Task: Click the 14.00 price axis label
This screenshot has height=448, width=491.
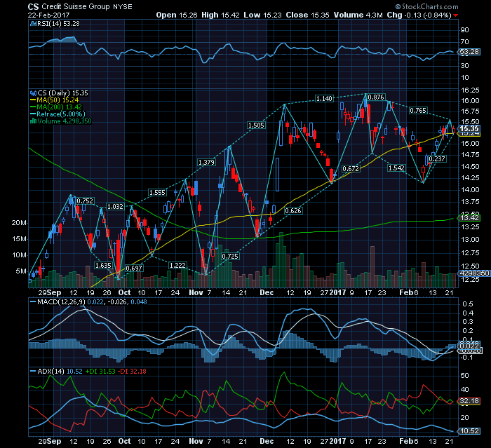Action: click(470, 190)
